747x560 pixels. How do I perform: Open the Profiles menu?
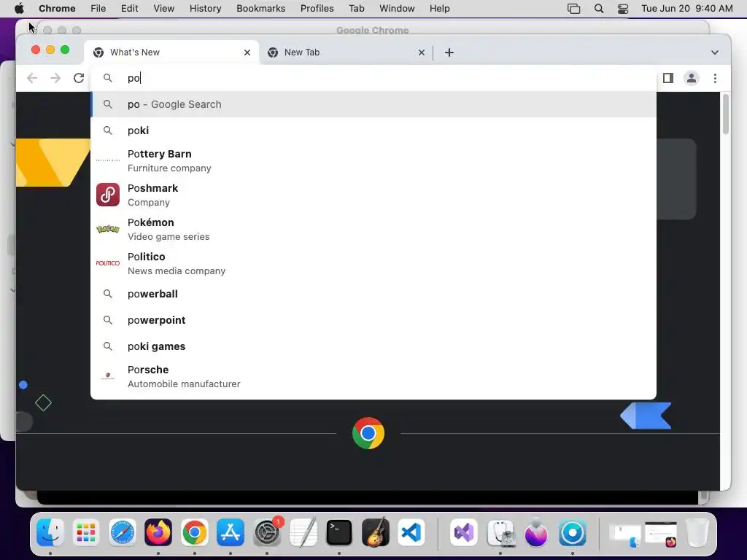click(317, 9)
